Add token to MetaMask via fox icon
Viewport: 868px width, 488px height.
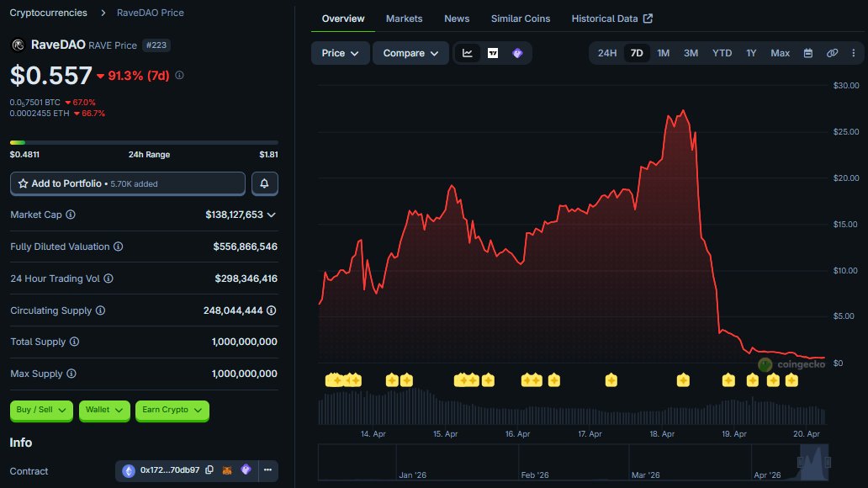tap(226, 471)
